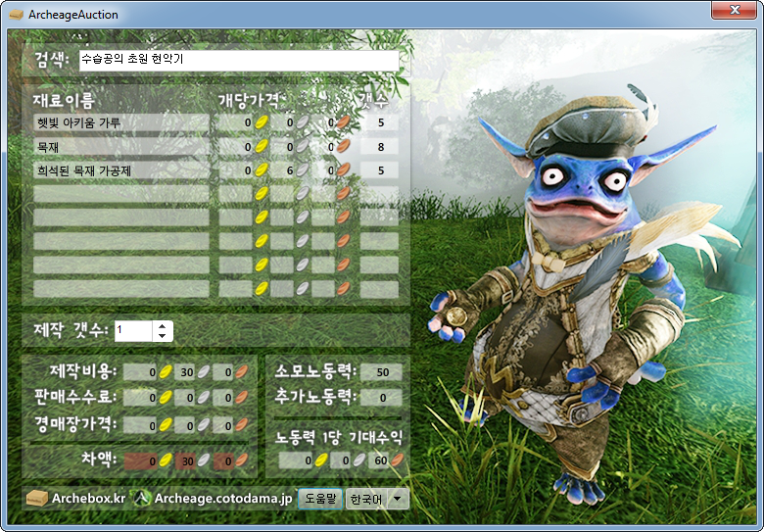The image size is (764, 532).
Task: Click the copper coin icon beside 경매장가격
Action: (x=241, y=425)
